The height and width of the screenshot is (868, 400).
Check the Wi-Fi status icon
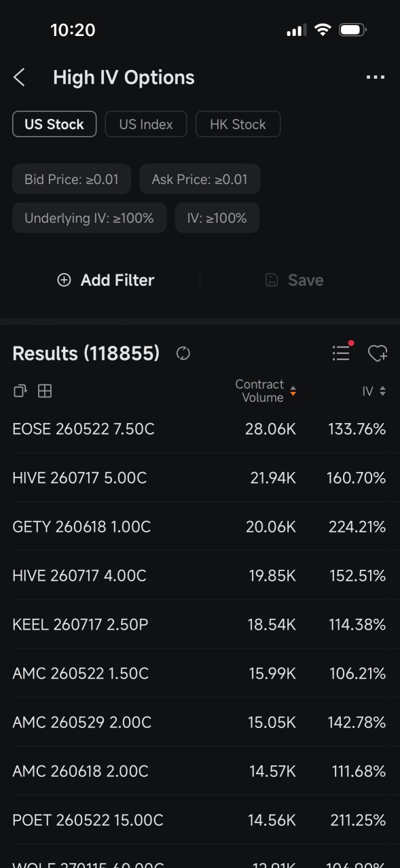tap(323, 30)
